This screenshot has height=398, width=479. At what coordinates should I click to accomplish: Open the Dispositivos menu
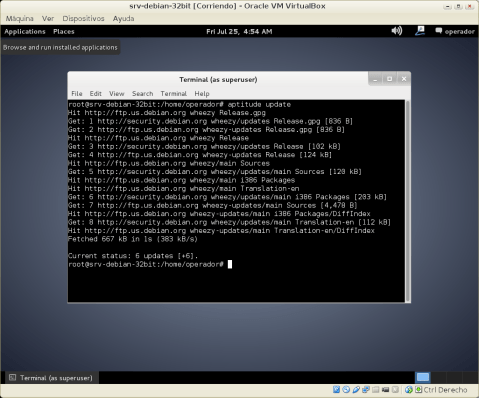pos(83,18)
